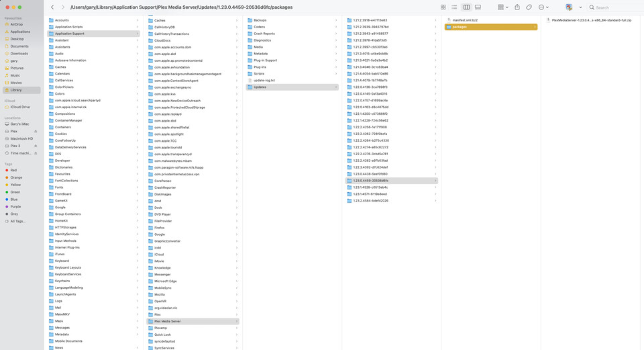The height and width of the screenshot is (350, 644).
Task: Open dropdown chevron next to GraphicConverter icon
Action: click(580, 7)
